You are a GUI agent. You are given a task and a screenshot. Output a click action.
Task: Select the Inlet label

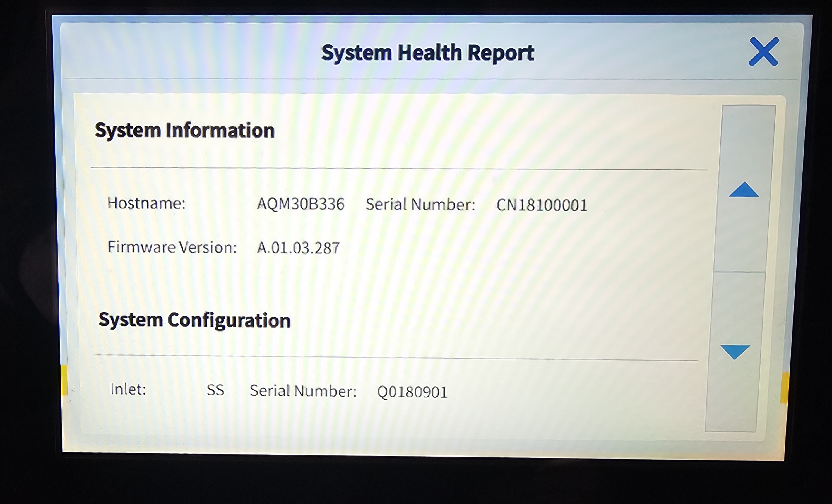point(128,389)
